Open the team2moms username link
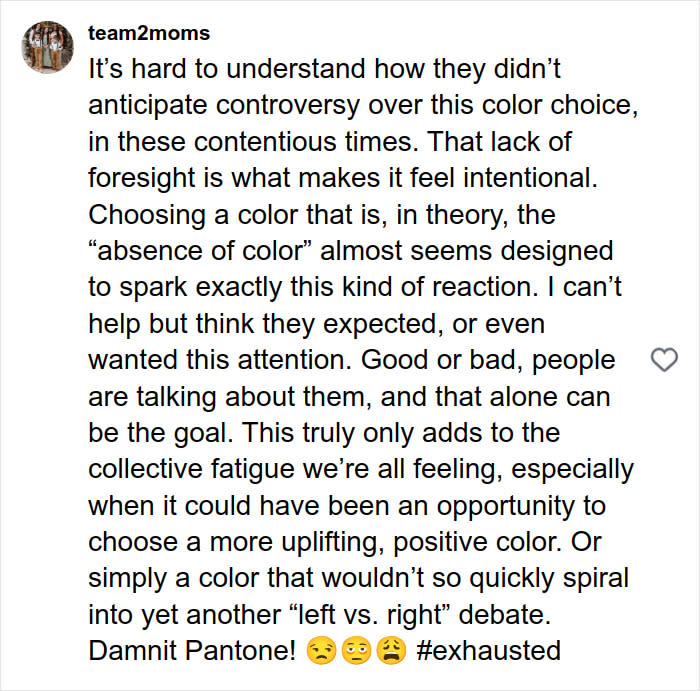This screenshot has height=691, width=700. click(149, 33)
